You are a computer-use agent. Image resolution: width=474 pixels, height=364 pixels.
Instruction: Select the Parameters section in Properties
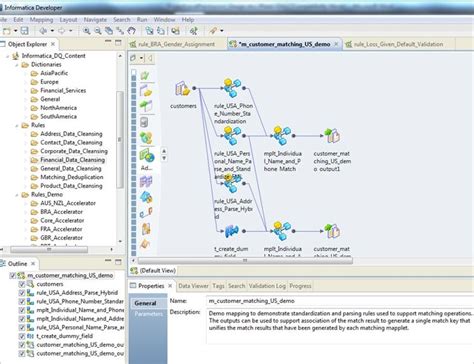[x=148, y=314]
